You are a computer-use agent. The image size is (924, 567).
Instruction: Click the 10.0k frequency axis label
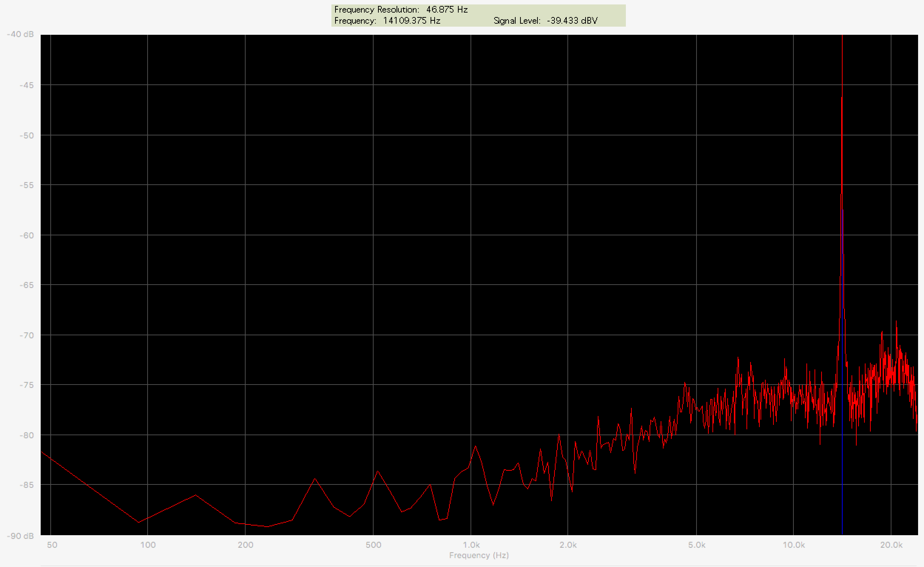click(x=793, y=545)
